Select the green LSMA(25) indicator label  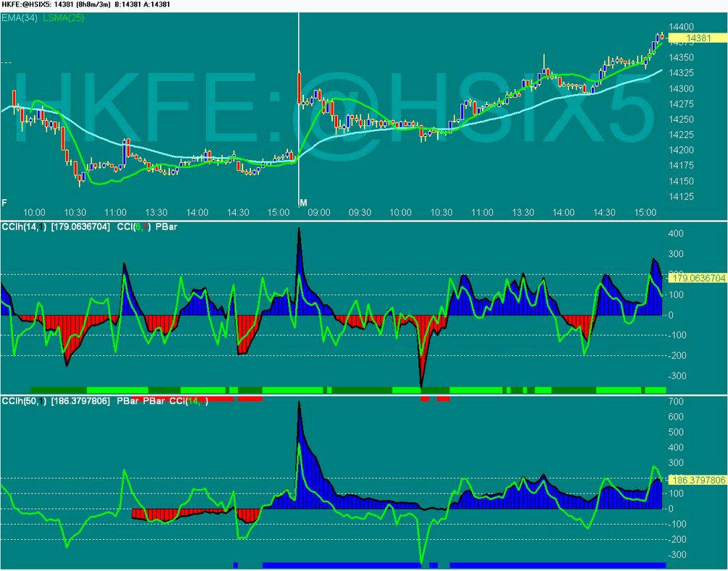[x=64, y=18]
